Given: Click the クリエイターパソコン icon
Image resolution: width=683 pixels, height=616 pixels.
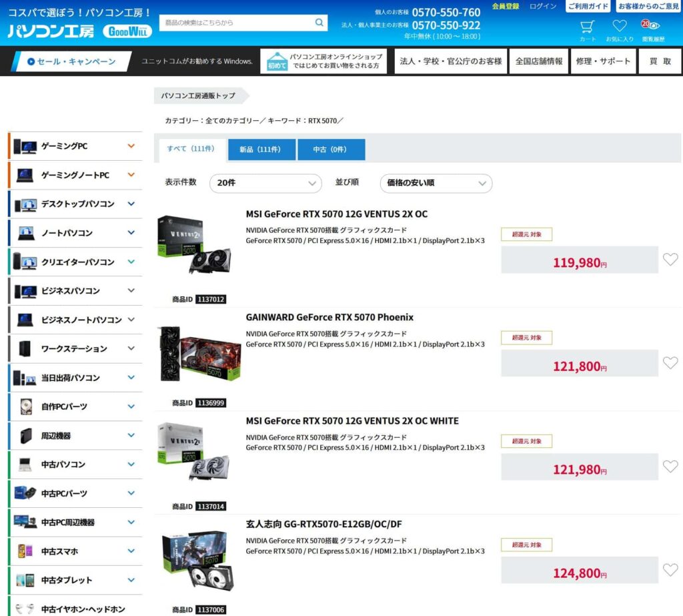Looking at the screenshot, I should [x=25, y=262].
